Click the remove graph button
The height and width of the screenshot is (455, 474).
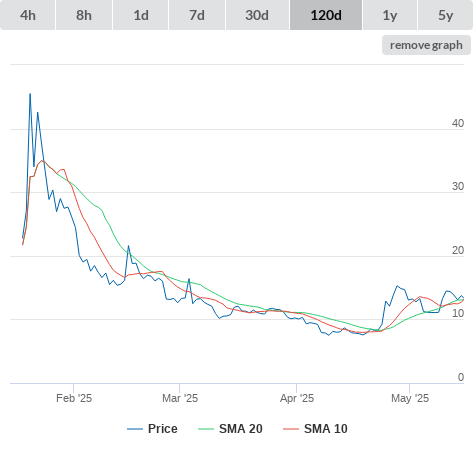(426, 45)
